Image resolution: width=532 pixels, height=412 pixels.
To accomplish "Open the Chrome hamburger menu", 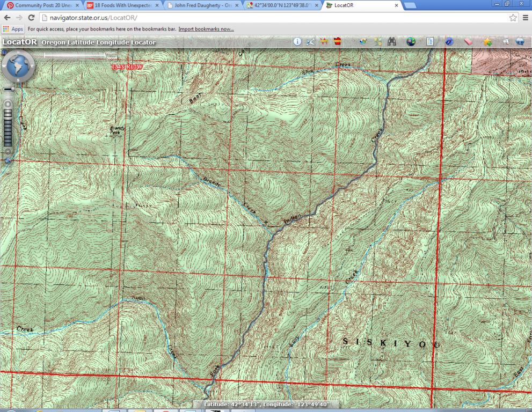I will [526, 18].
